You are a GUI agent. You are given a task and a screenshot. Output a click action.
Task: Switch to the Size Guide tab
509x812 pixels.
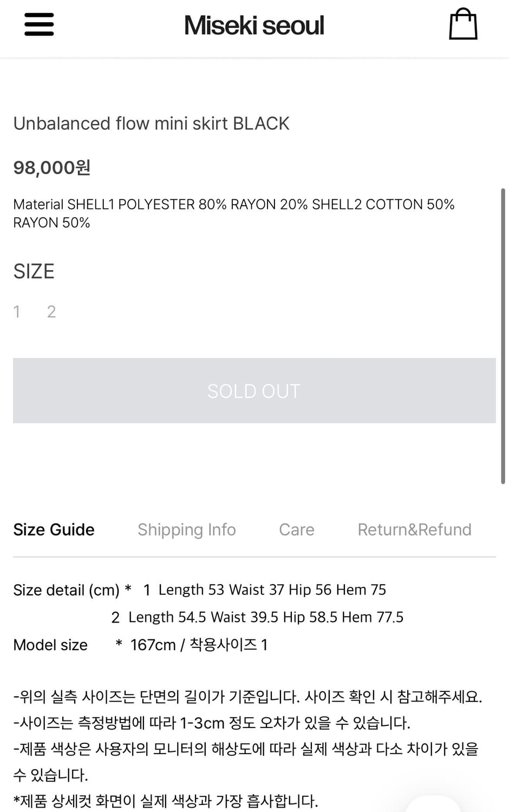point(54,529)
